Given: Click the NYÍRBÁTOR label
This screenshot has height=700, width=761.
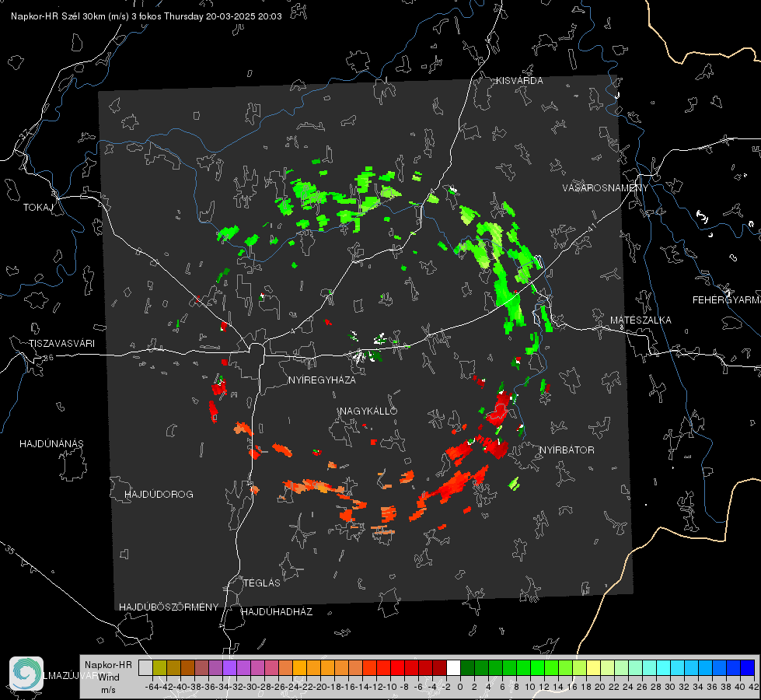Looking at the screenshot, I should tap(567, 450).
